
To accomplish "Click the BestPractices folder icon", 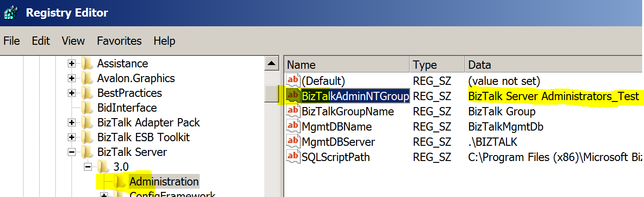I will (x=86, y=93).
